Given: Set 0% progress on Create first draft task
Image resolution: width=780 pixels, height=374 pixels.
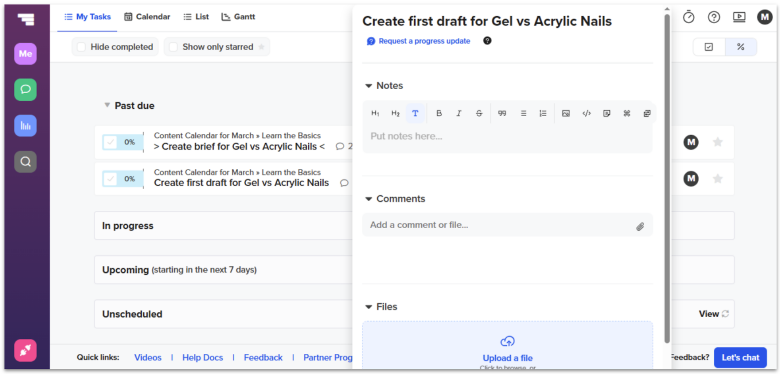Looking at the screenshot, I should click(x=130, y=179).
